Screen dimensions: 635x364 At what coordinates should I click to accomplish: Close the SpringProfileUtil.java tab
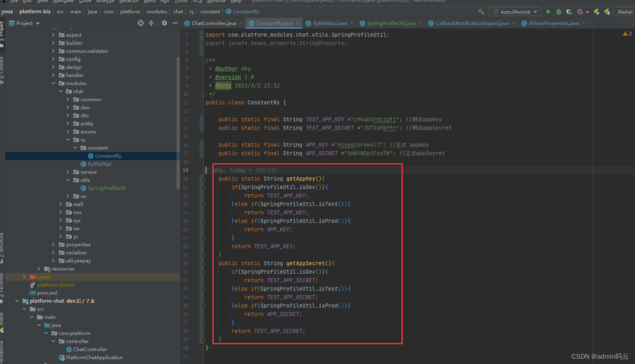[x=420, y=23]
